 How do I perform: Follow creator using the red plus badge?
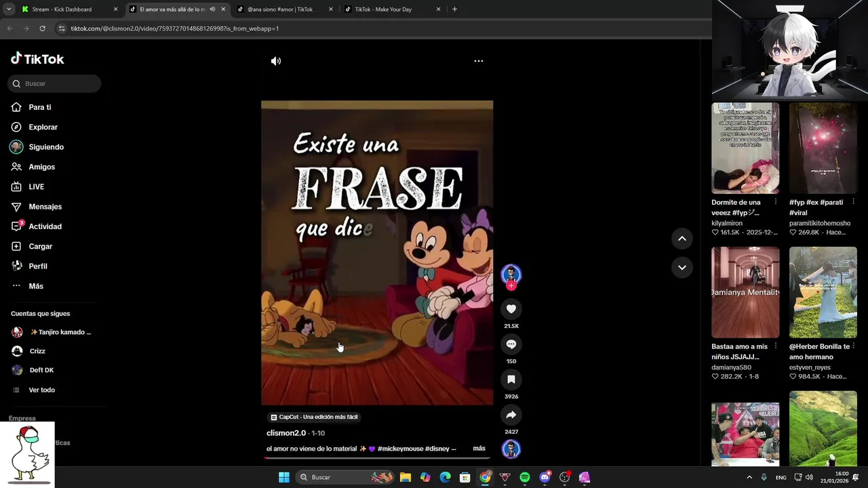tap(511, 286)
